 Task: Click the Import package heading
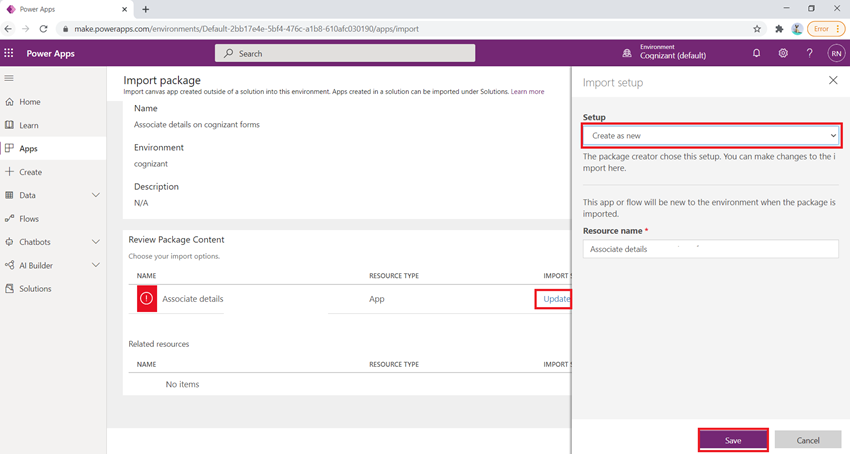click(162, 80)
